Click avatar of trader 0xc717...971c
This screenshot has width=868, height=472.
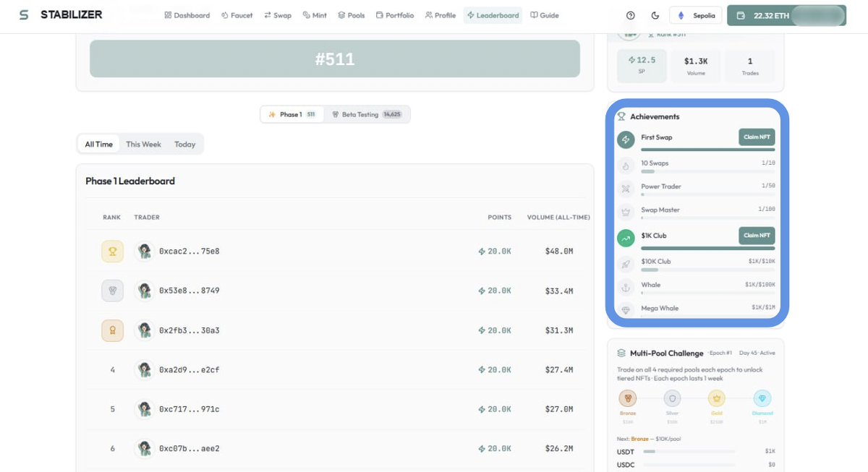[x=145, y=409]
